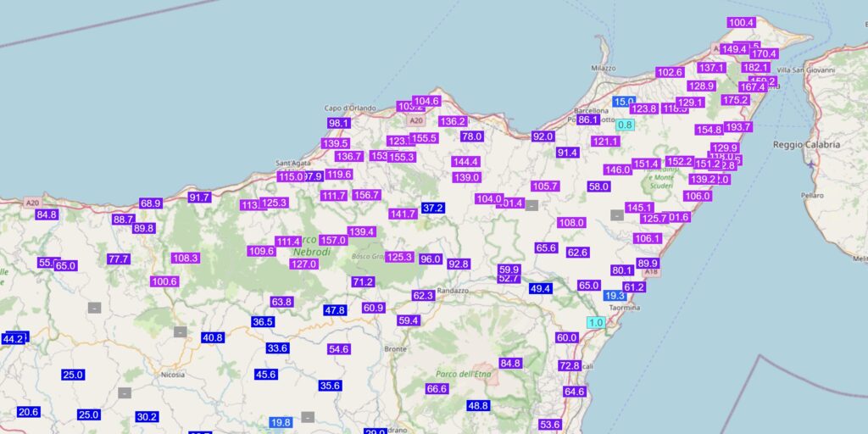
Task: Select the 78.0 rainfall marker
Action: coord(472,136)
